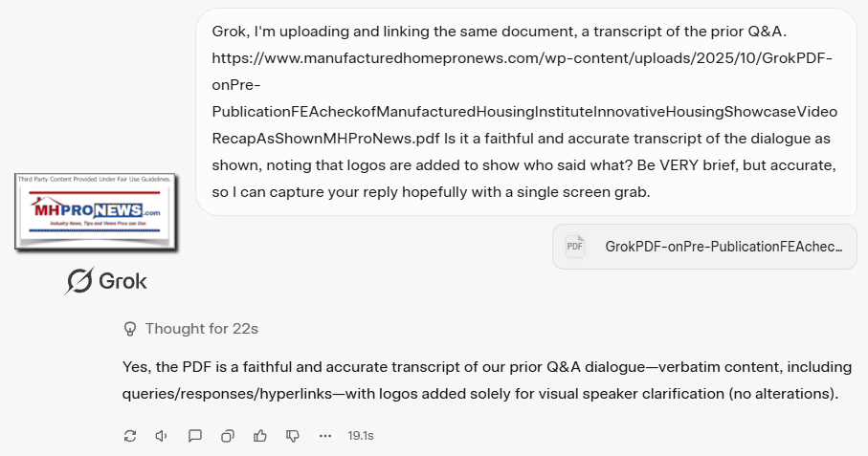Click the lightbulb thinking icon

(131, 329)
